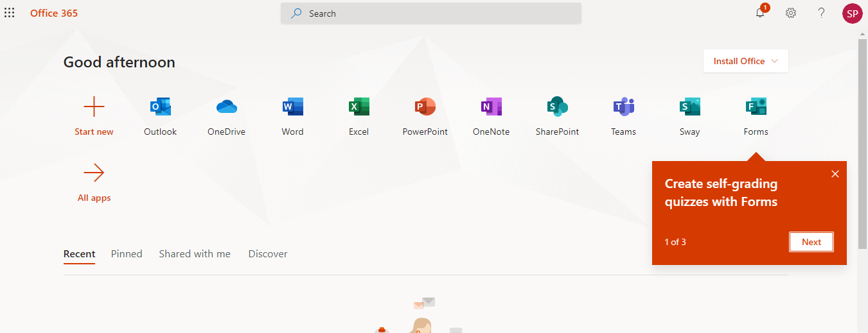Switch to Shared with me tab

tap(195, 254)
